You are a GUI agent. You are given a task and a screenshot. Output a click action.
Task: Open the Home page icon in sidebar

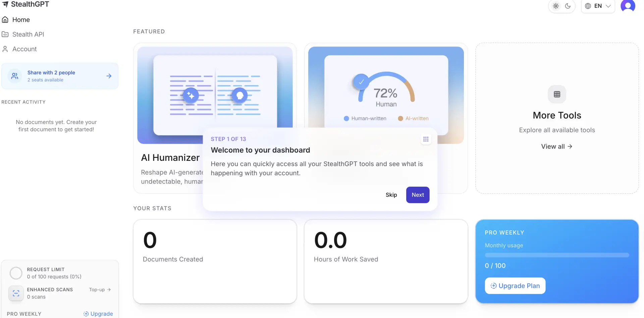tap(5, 20)
